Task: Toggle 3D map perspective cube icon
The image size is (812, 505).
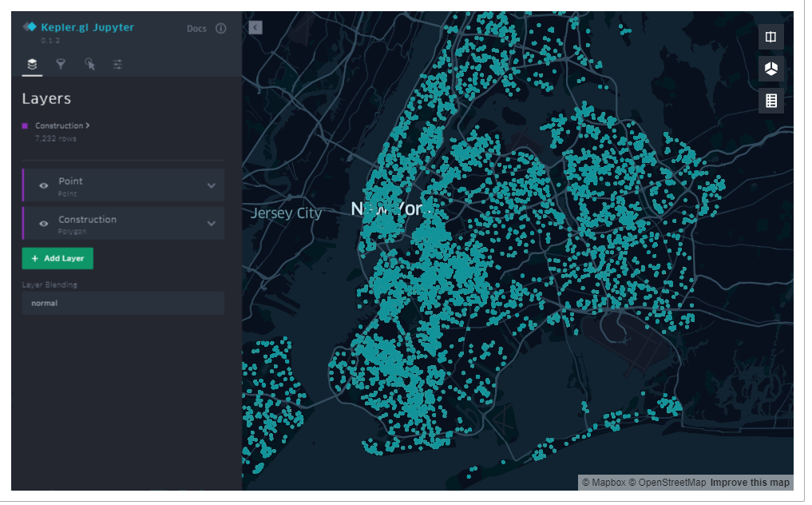Action: (x=770, y=69)
